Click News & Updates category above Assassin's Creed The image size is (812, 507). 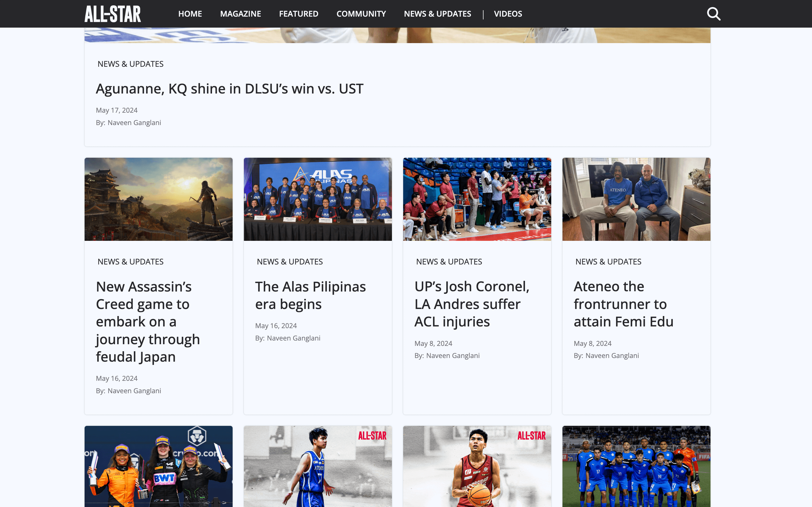pos(131,262)
